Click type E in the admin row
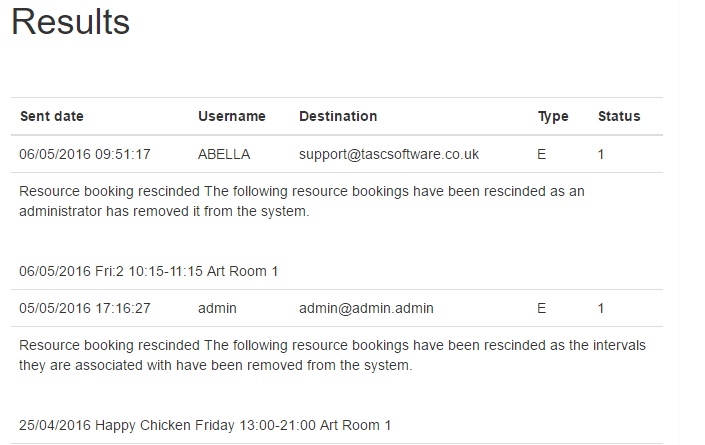This screenshot has width=705, height=445. click(x=541, y=308)
